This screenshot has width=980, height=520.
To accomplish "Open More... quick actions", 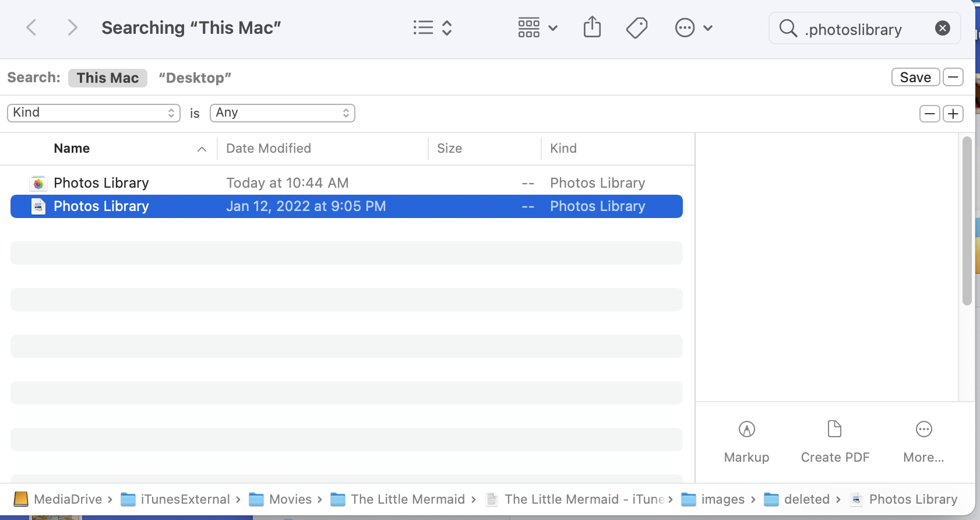I will pyautogui.click(x=923, y=442).
